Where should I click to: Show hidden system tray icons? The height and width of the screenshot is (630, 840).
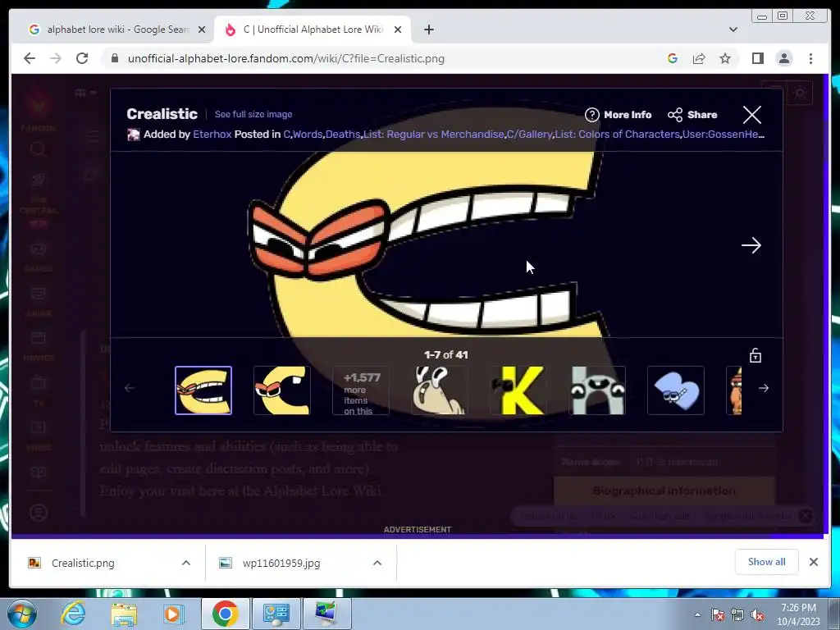coord(697,614)
